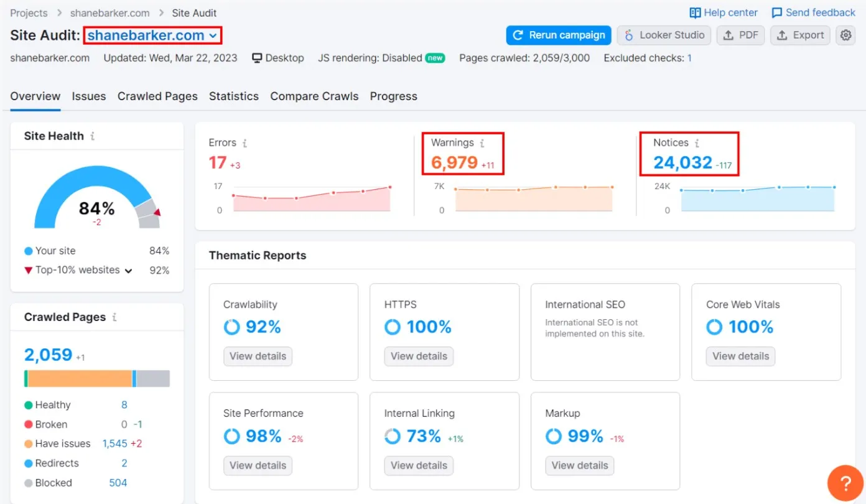
Task: Expand the shanebarker.com project dropdown
Action: pyautogui.click(x=152, y=35)
